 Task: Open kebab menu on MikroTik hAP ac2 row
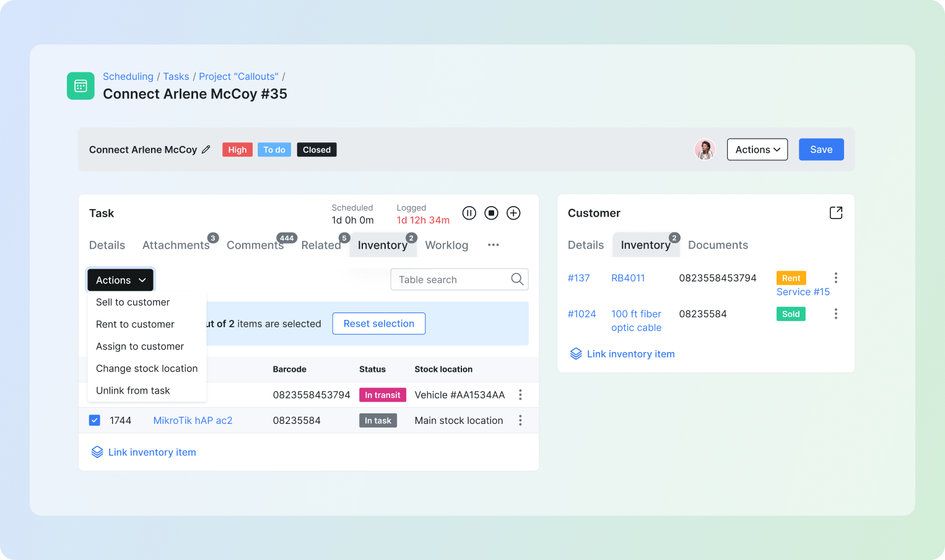pyautogui.click(x=520, y=420)
